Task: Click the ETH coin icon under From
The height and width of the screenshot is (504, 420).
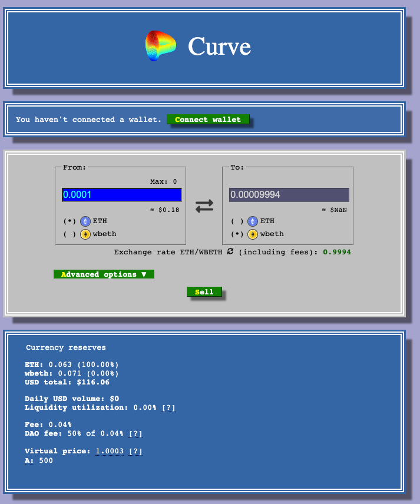Action: pyautogui.click(x=85, y=221)
